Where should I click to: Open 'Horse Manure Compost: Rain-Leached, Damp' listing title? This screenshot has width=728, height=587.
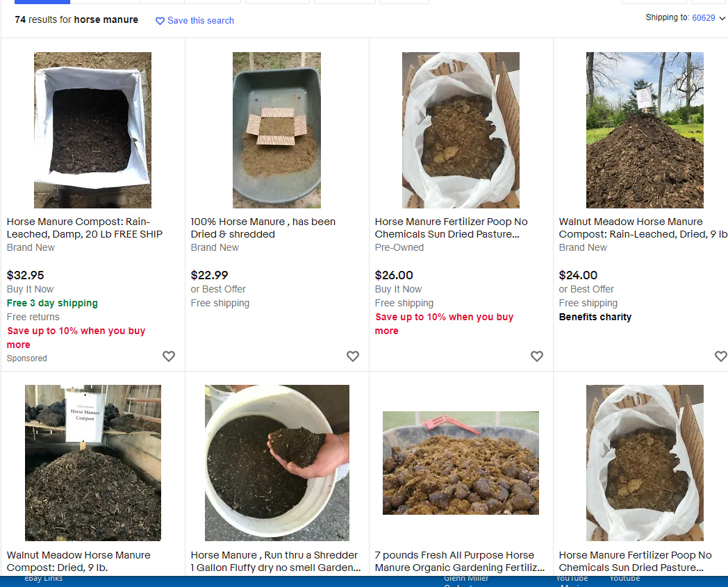pyautogui.click(x=85, y=228)
